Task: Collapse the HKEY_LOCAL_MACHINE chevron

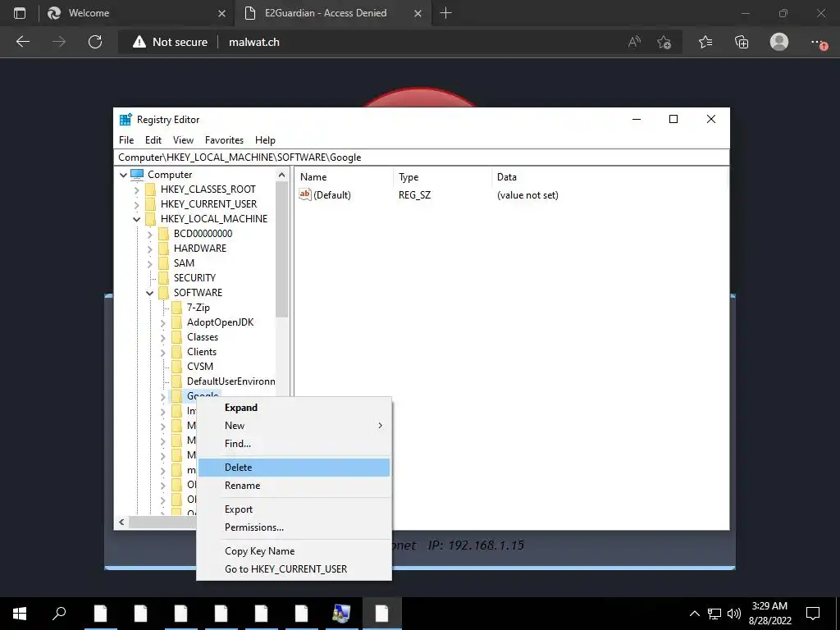Action: click(x=137, y=219)
